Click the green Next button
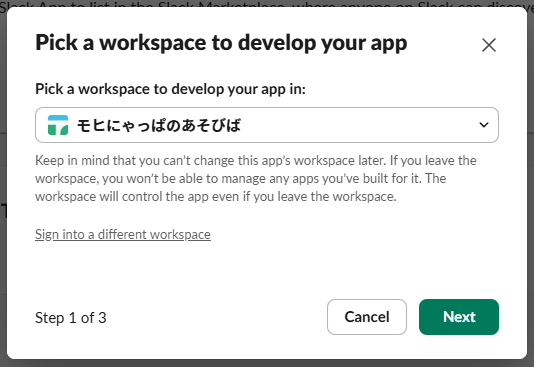534x367 pixels. pos(459,317)
